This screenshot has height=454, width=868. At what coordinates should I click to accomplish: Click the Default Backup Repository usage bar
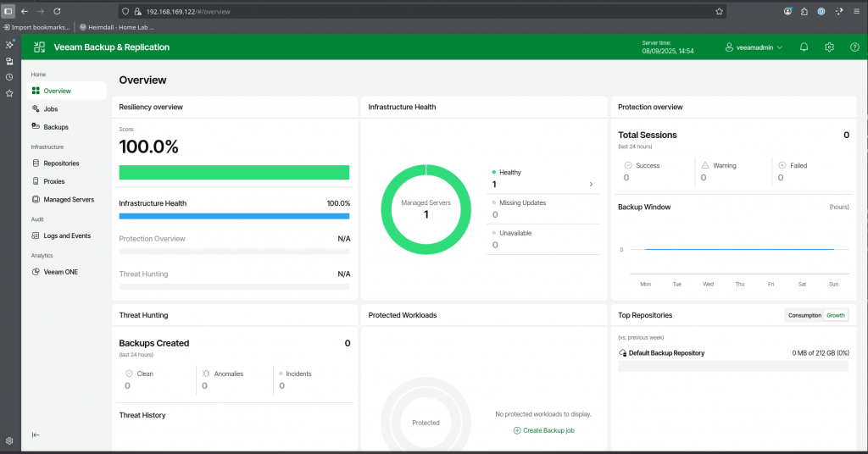733,366
